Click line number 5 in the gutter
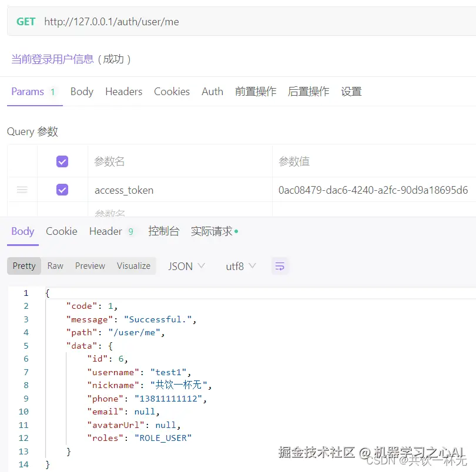476x472 pixels. coord(26,346)
